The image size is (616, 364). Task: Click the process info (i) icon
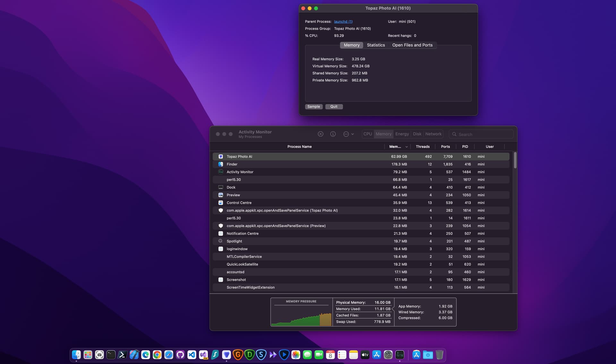333,134
